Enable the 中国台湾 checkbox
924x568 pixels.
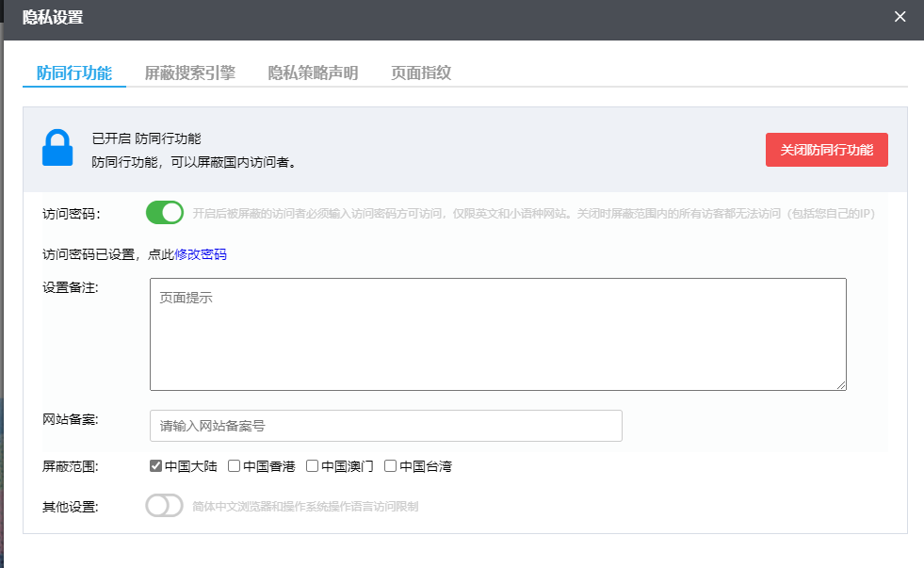tap(390, 466)
